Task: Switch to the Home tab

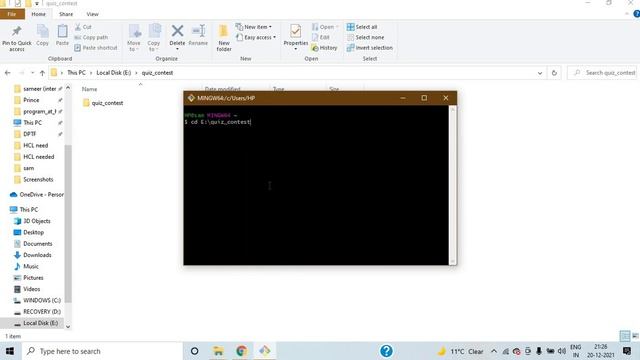Action: click(38, 14)
